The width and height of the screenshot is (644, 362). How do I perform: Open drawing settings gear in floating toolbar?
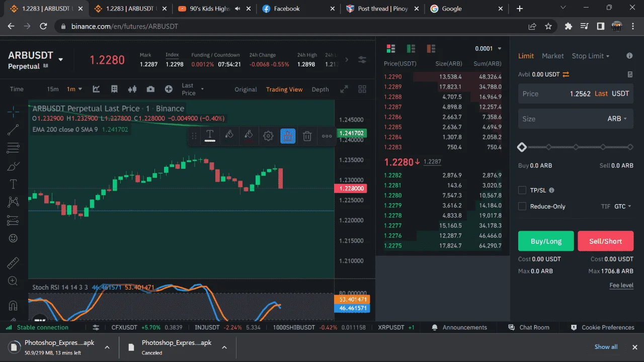coord(268,136)
